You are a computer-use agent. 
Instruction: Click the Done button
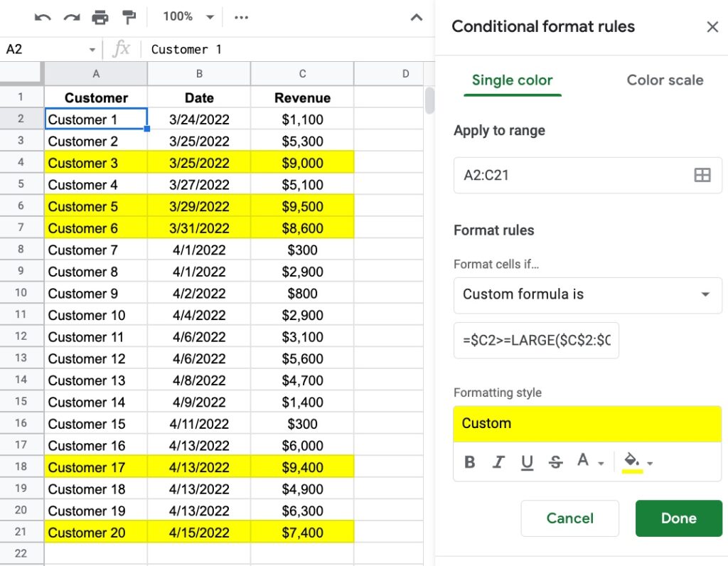point(678,518)
